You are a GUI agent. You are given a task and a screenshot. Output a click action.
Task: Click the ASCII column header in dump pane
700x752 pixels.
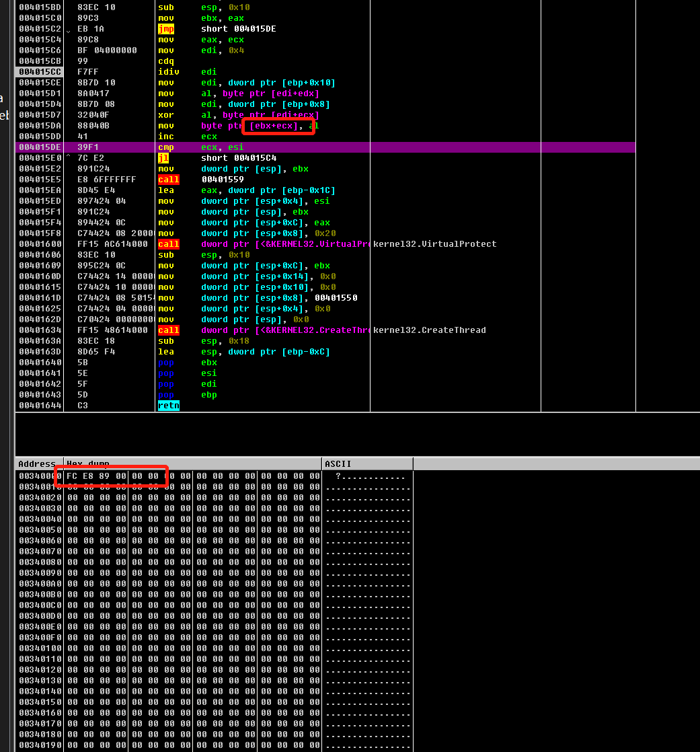click(338, 463)
